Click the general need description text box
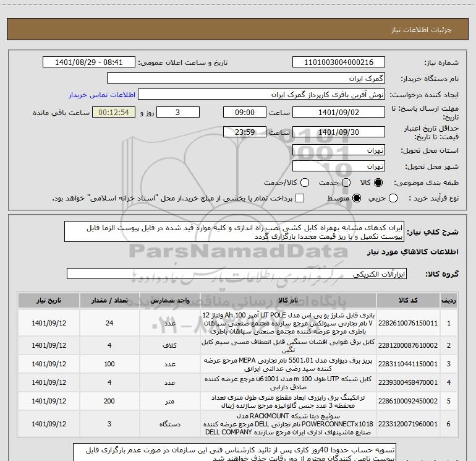476x461 pixels. coord(234,232)
